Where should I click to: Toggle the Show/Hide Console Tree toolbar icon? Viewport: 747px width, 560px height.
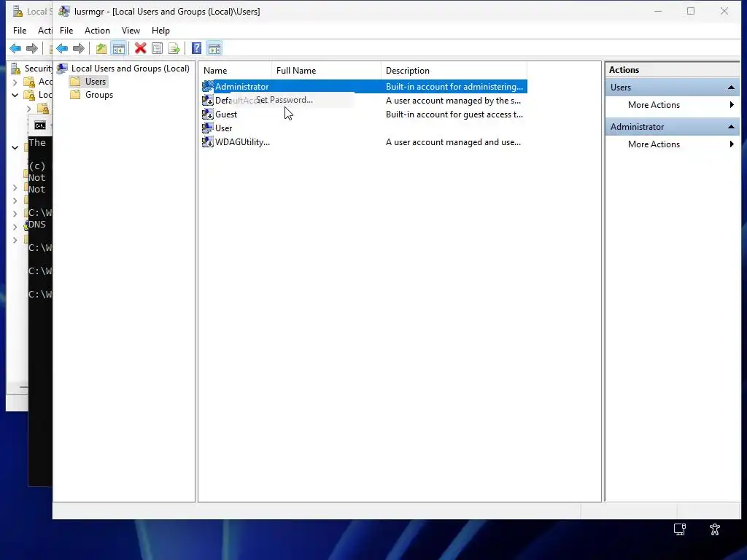pos(119,48)
